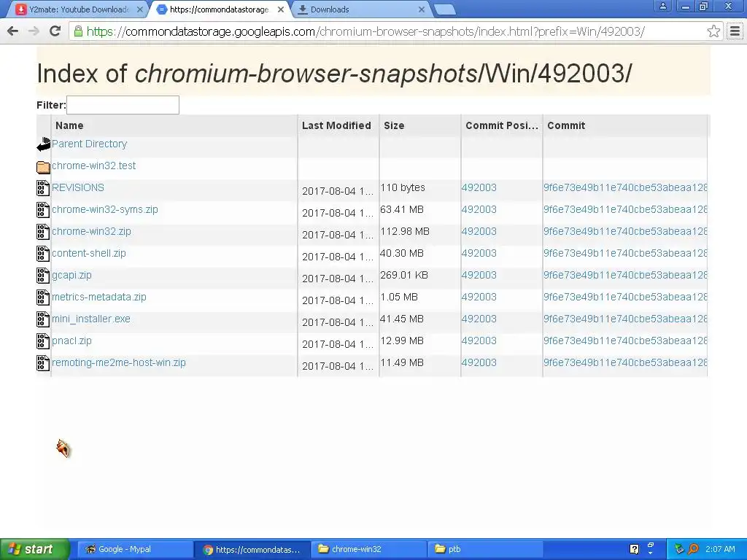This screenshot has height=560, width=747.
Task: Click the chrome-win32.test folder icon
Action: coord(43,167)
